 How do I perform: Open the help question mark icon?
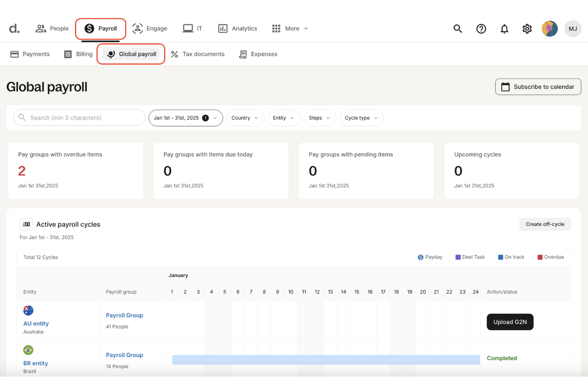pyautogui.click(x=481, y=29)
